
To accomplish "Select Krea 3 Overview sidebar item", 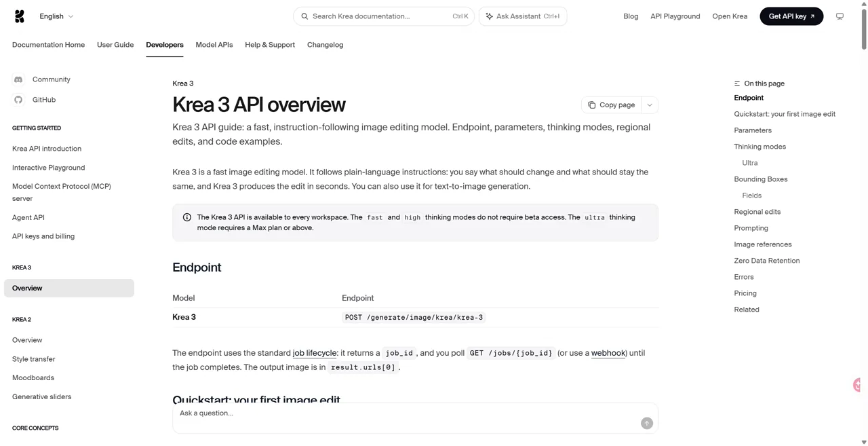I will (x=69, y=288).
